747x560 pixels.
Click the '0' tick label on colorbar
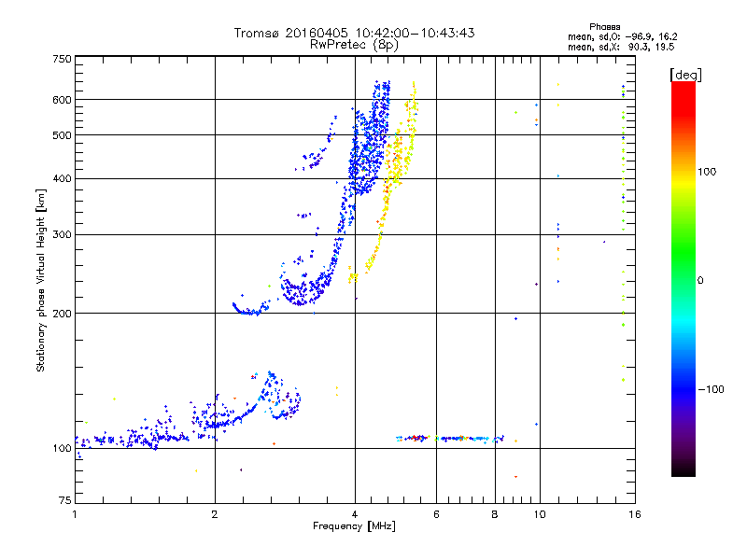point(700,280)
